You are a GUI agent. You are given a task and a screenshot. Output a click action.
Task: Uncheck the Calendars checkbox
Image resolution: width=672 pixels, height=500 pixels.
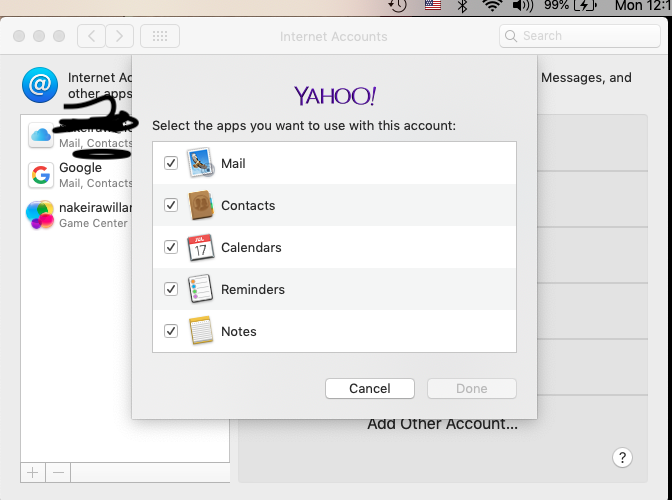(x=171, y=247)
